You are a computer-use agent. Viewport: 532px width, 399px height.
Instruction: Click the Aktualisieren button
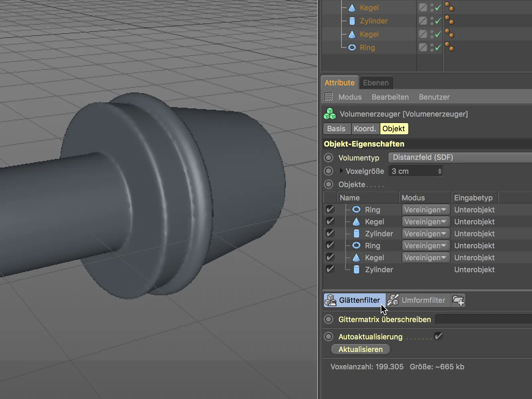tap(360, 349)
